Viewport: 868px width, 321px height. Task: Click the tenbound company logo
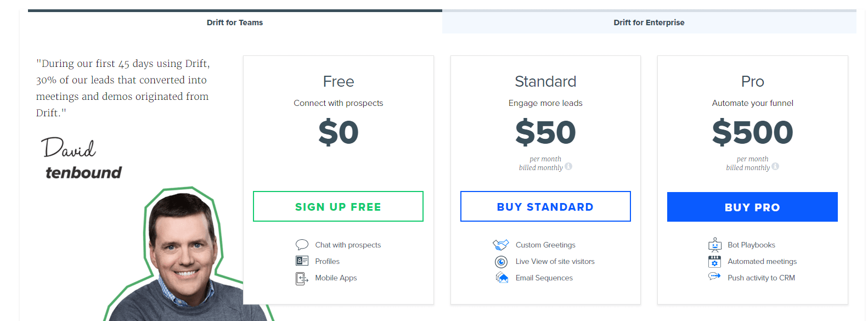click(83, 172)
